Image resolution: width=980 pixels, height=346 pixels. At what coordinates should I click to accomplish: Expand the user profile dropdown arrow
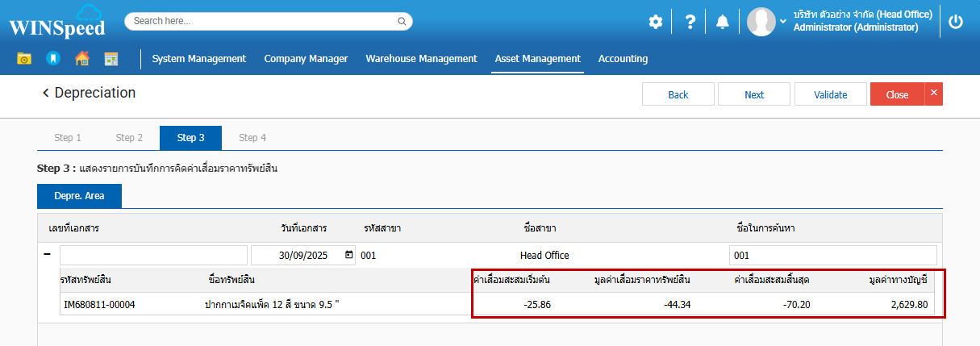pyautogui.click(x=783, y=21)
